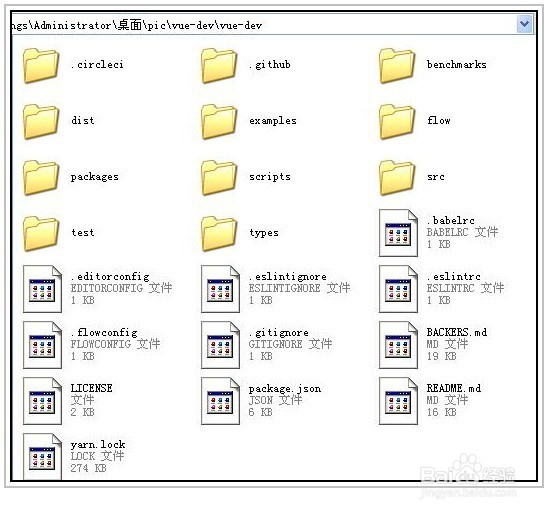Select the .editorconfig file icon

pyautogui.click(x=42, y=289)
